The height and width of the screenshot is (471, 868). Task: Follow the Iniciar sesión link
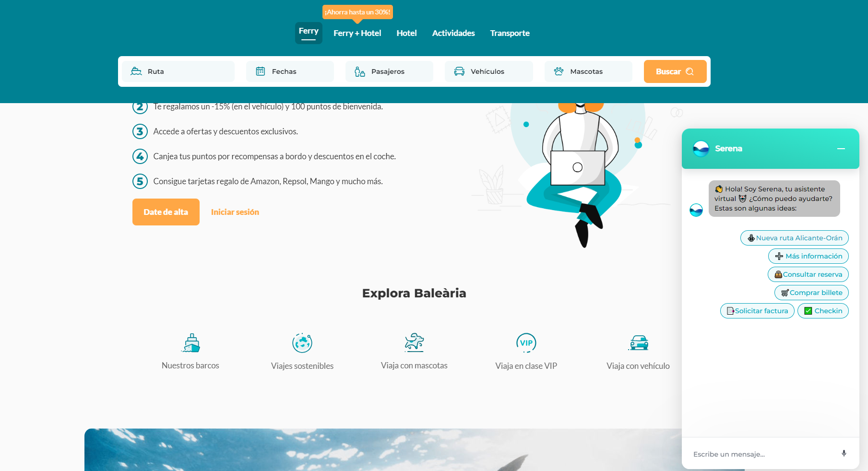click(x=235, y=212)
